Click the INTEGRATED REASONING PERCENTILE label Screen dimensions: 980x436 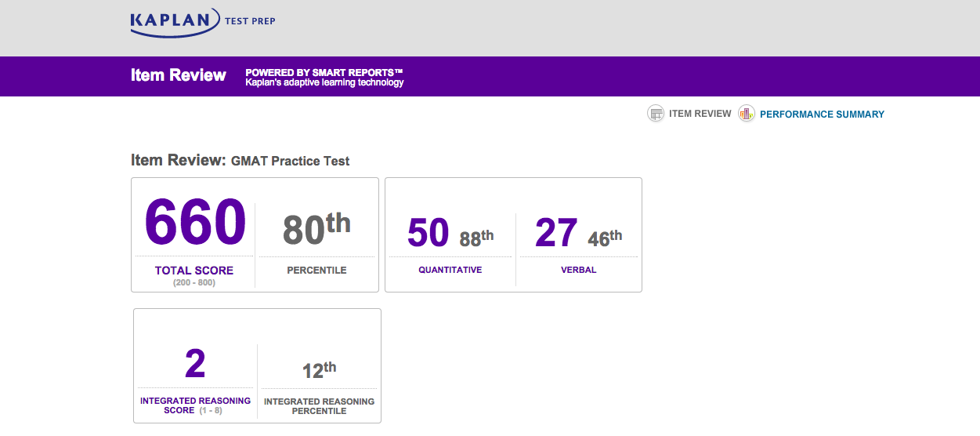[x=319, y=406]
